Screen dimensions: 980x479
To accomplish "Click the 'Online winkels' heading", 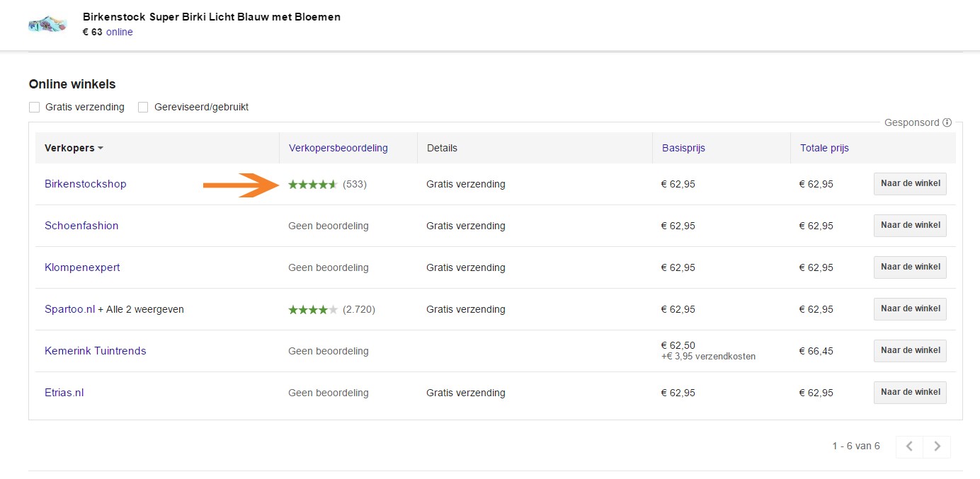I will point(72,84).
